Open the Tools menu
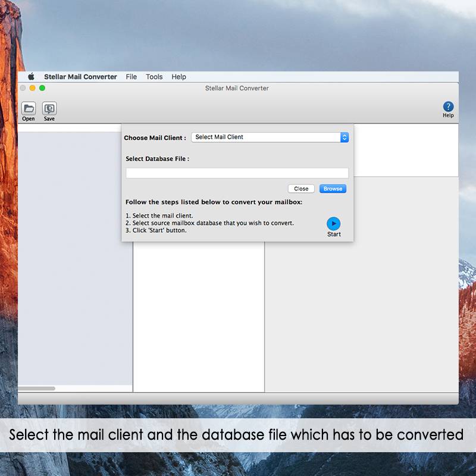This screenshot has height=476, width=476. click(x=154, y=77)
